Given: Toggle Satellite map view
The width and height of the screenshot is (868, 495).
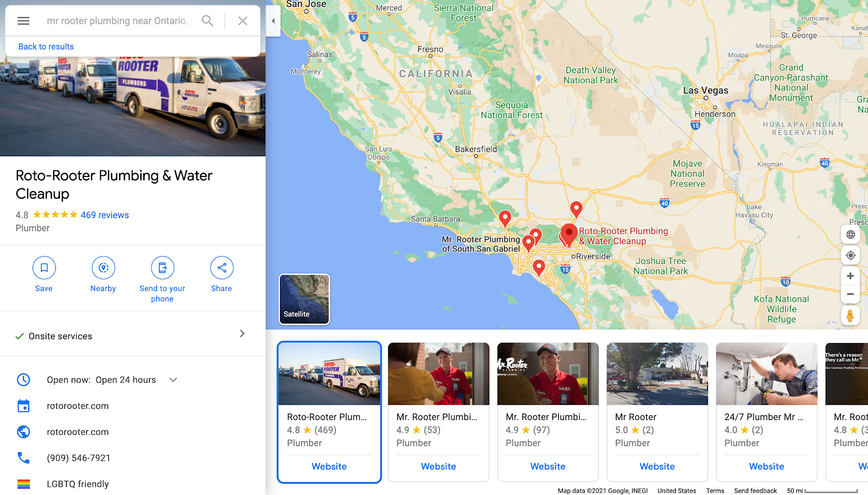Looking at the screenshot, I should (304, 299).
